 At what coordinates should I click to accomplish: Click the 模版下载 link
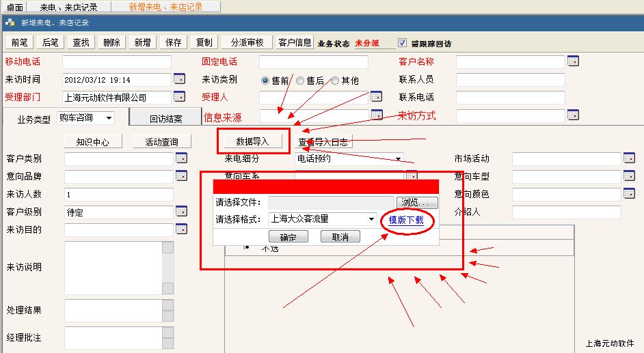pos(406,220)
